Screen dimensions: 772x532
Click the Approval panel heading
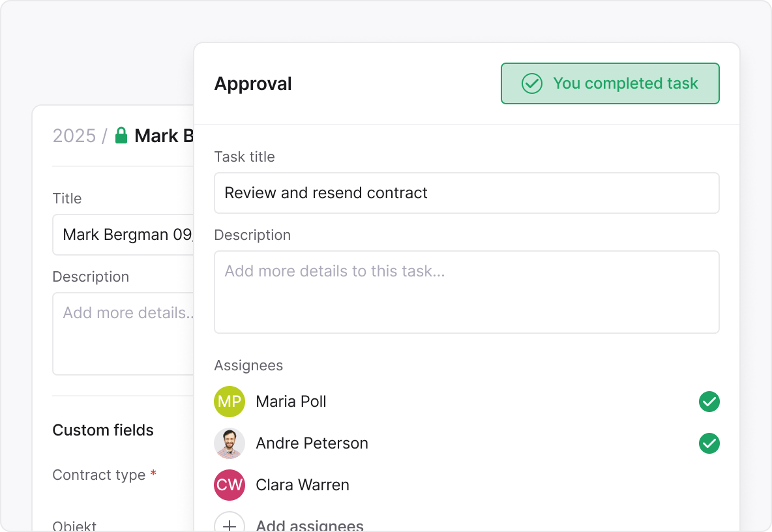coord(253,83)
